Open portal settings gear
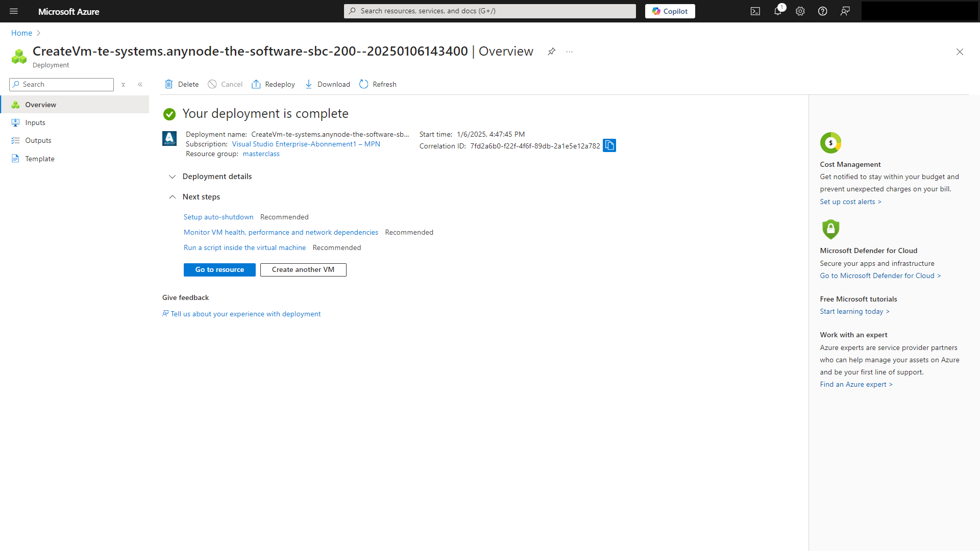The height and width of the screenshot is (551, 980). [800, 11]
